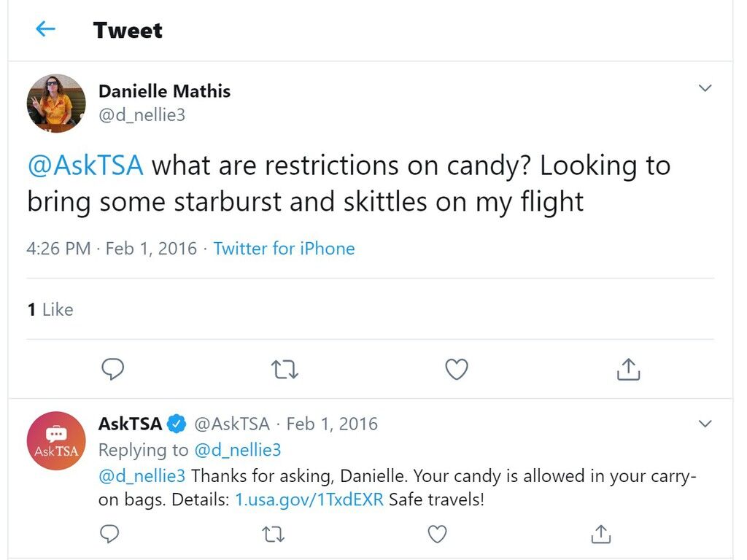Expand the AskTSA reply options chevron
The image size is (747, 560).
click(x=705, y=424)
